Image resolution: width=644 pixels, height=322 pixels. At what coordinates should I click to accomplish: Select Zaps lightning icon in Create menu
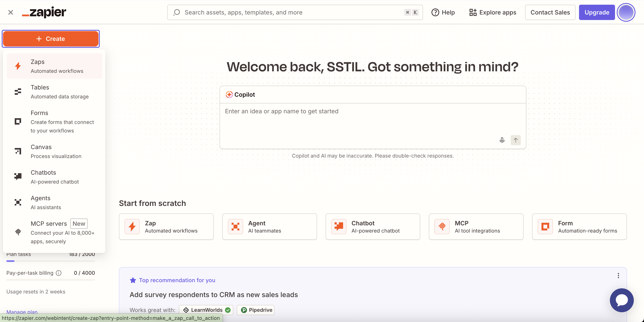(x=18, y=66)
